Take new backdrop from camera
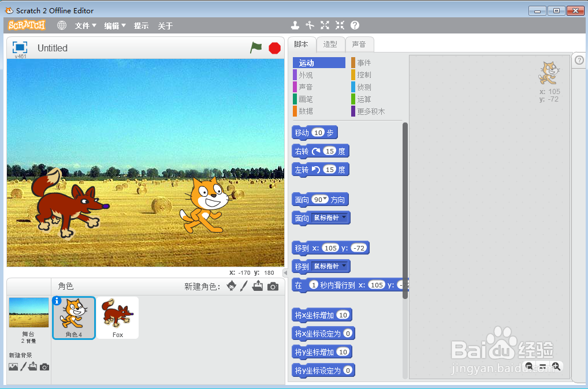The height and width of the screenshot is (389, 588). click(x=44, y=367)
